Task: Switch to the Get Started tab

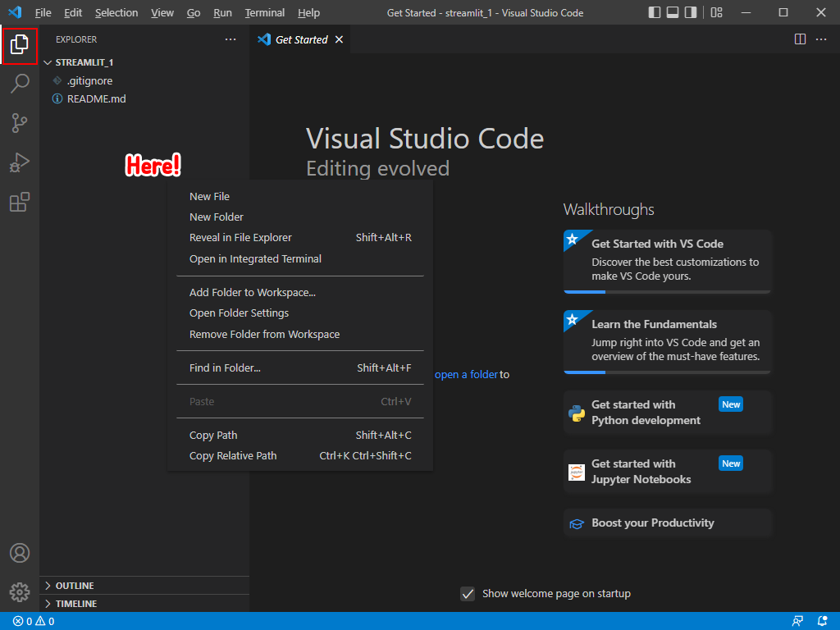Action: coord(299,39)
